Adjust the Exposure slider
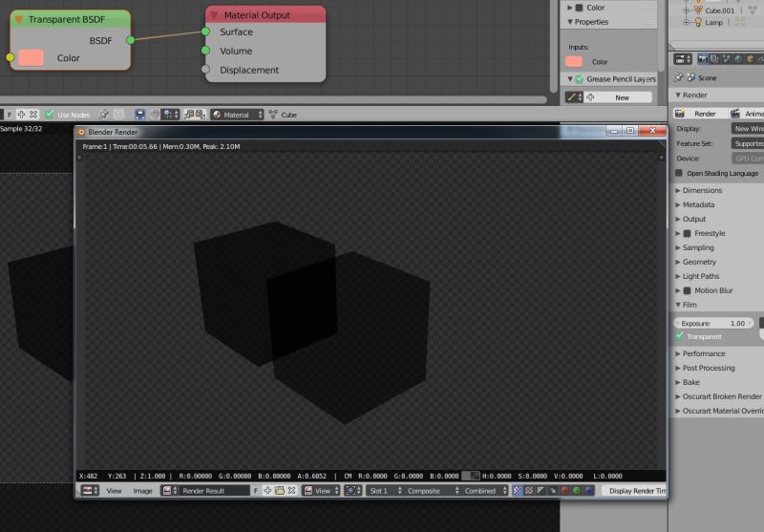The height and width of the screenshot is (532, 764). pos(713,323)
